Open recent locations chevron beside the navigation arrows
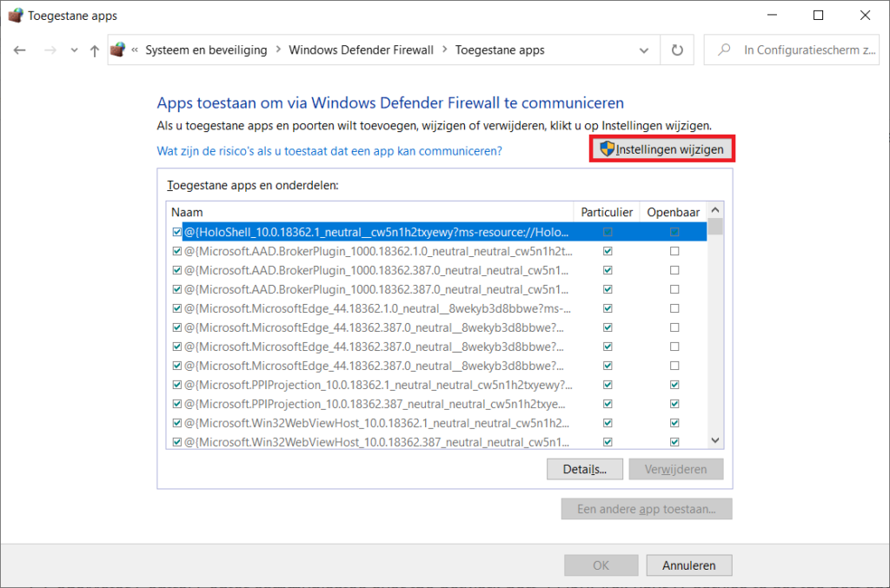890x588 pixels. click(x=74, y=50)
